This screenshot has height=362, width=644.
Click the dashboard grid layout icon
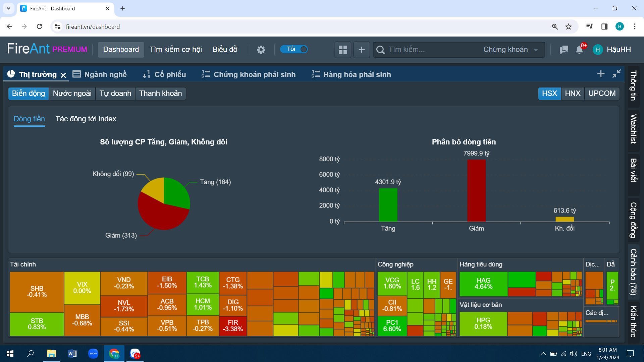point(343,50)
